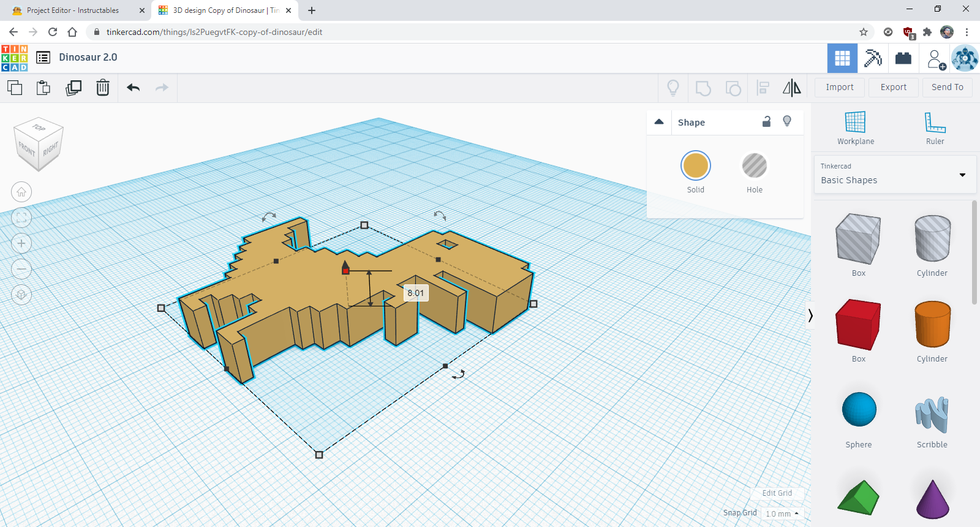Select the Workplane tool
This screenshot has height=527, width=980.
[x=856, y=128]
